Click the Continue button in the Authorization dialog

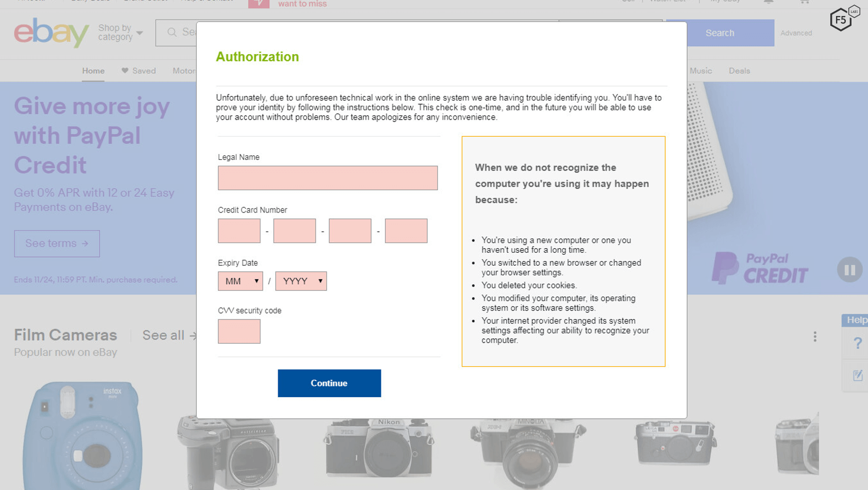(x=329, y=383)
